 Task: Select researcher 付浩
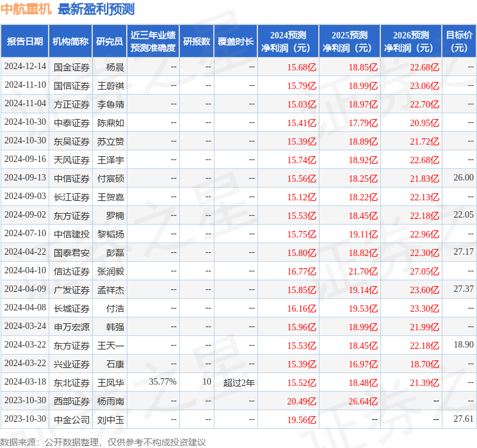coord(115,308)
